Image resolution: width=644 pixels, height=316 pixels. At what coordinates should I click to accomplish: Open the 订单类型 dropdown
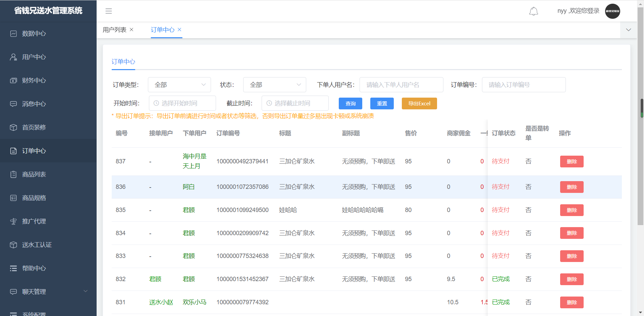(x=179, y=85)
